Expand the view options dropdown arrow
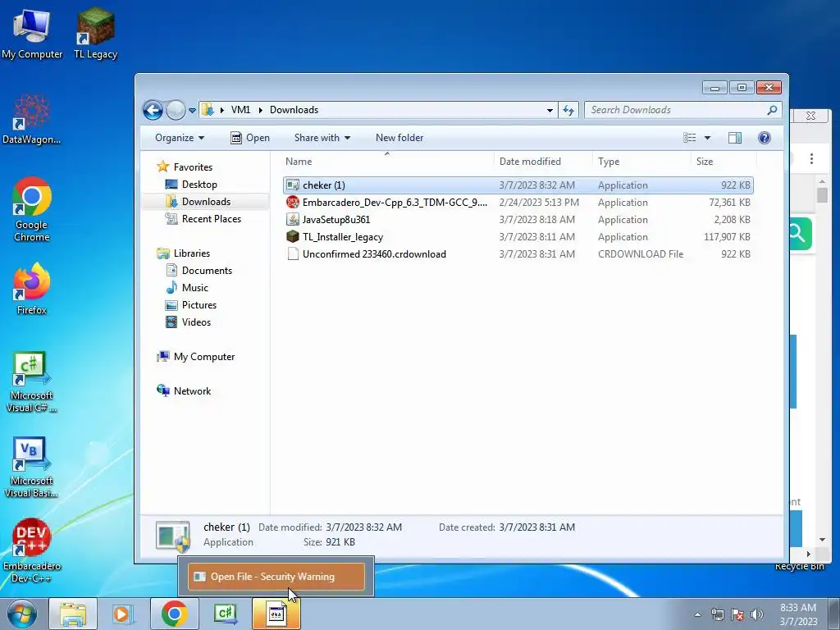The image size is (840, 630). click(707, 138)
